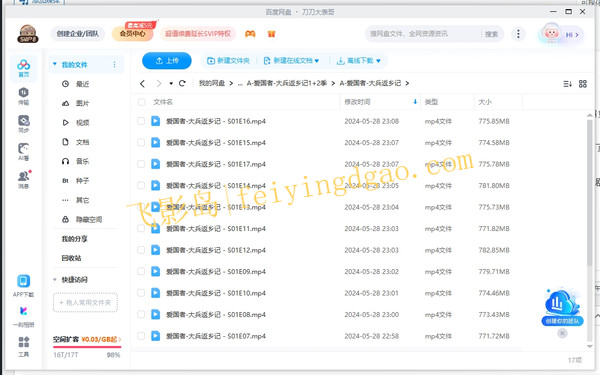The height and width of the screenshot is (375, 600).
Task: Click the refresh icon beside navigation arrows
Action: 182,83
